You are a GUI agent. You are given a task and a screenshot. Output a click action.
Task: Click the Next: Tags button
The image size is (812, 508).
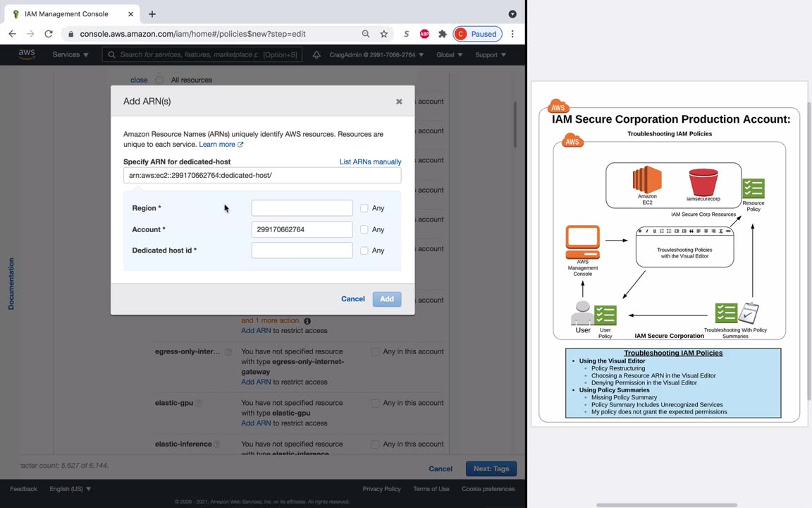pos(491,468)
